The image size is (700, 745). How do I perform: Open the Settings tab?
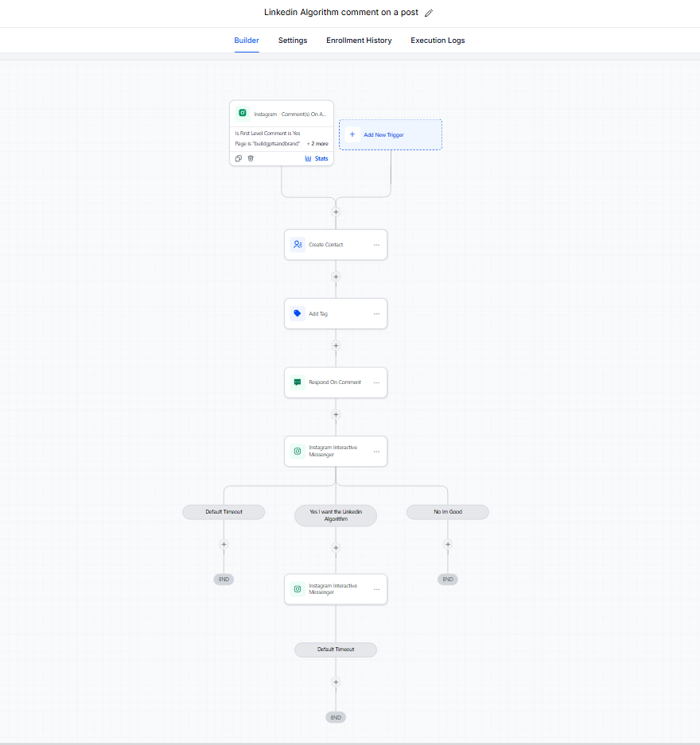pyautogui.click(x=293, y=41)
